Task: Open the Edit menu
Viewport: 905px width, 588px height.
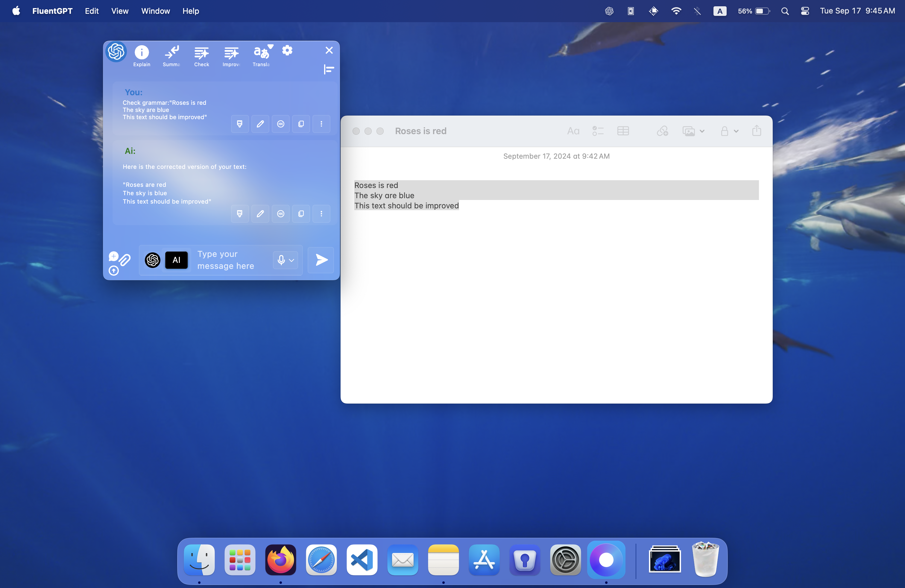Action: 92,11
